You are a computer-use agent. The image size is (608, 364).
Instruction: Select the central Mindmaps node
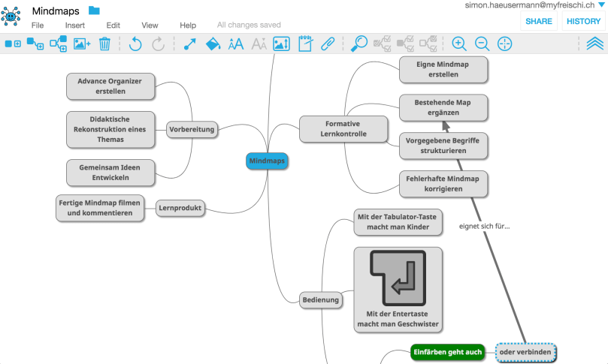[x=268, y=161]
